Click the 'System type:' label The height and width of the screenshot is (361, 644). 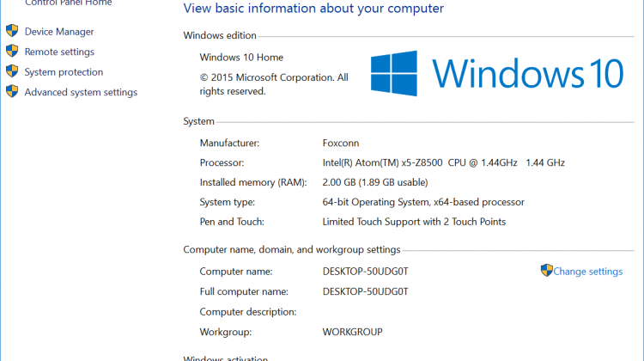pyautogui.click(x=228, y=202)
